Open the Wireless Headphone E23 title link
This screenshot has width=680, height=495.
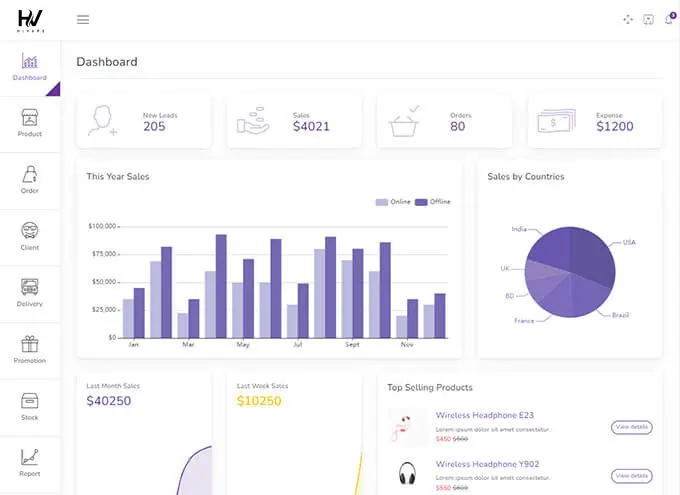coord(484,415)
